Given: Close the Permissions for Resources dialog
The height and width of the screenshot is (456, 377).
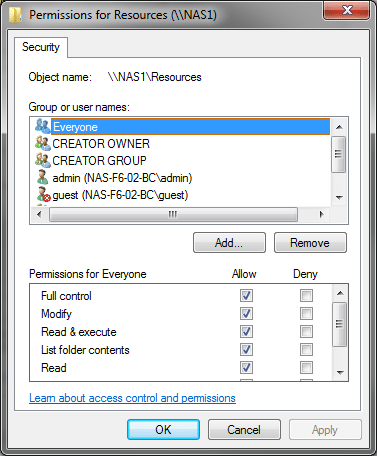Looking at the screenshot, I should pos(347,10).
